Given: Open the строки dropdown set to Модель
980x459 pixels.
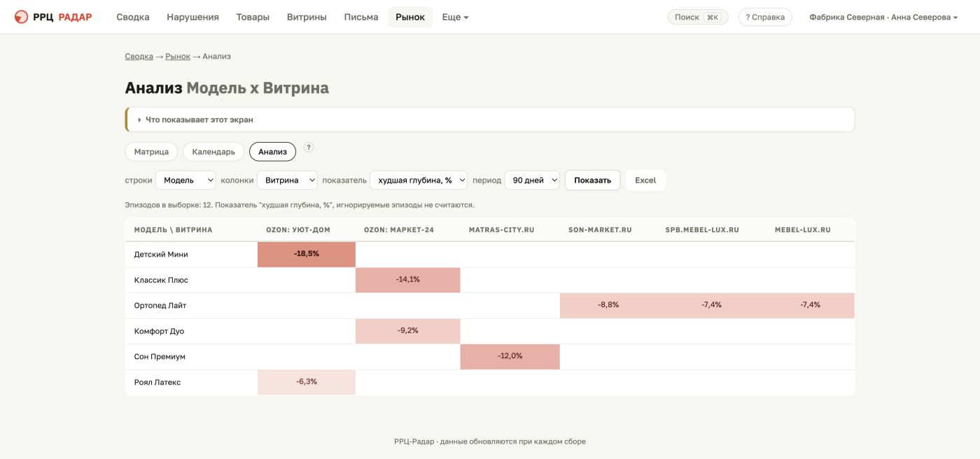Looking at the screenshot, I should coord(185,180).
